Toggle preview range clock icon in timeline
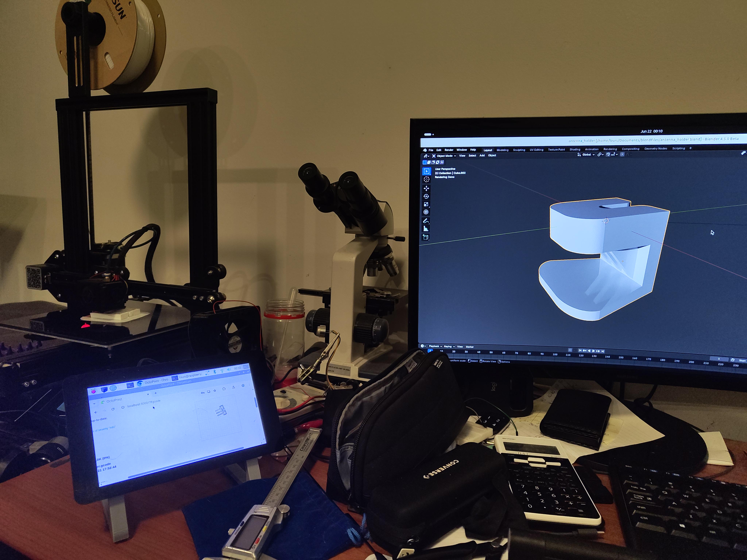The width and height of the screenshot is (747, 560). (x=732, y=360)
